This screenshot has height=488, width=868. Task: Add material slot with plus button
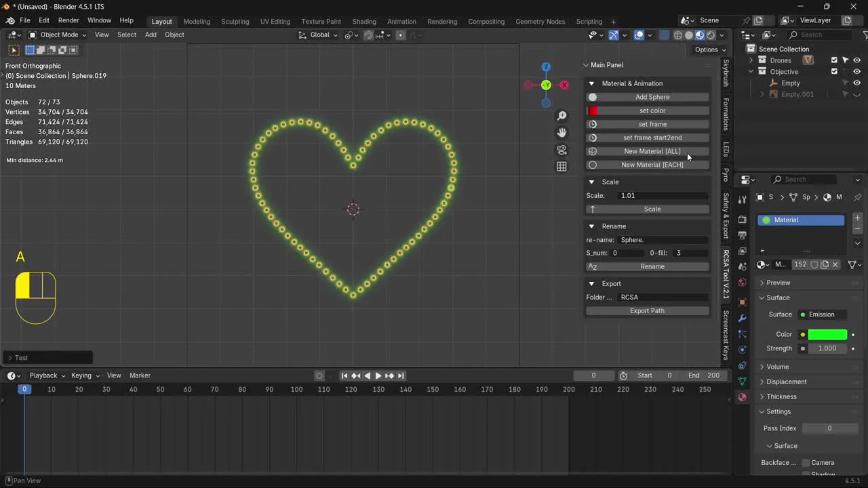click(x=857, y=218)
